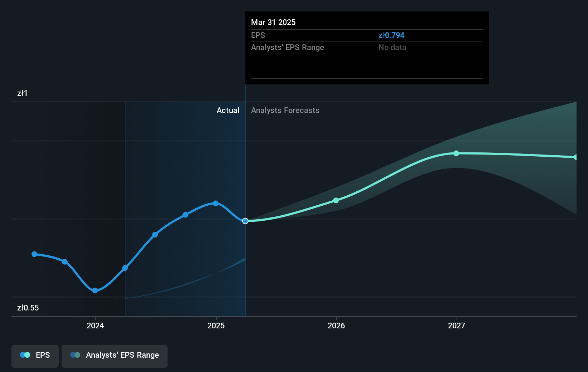Viewport: 588px width, 372px height.
Task: Click the Actual section label
Action: (228, 111)
